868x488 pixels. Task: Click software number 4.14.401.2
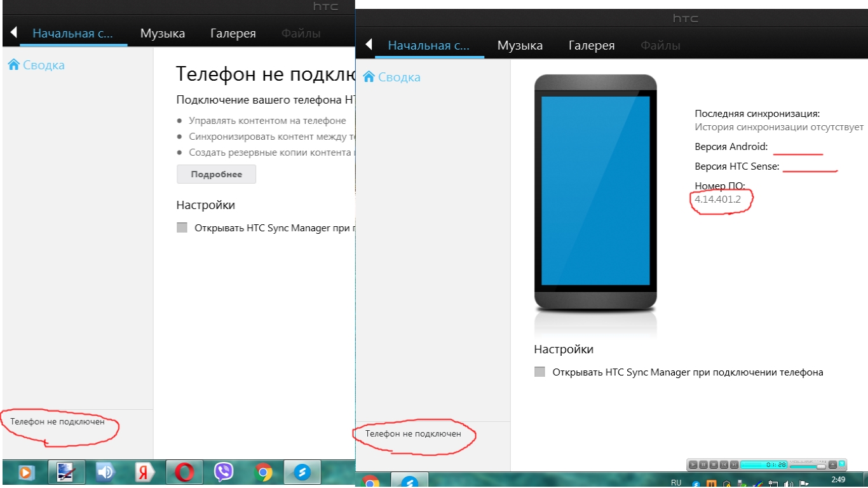pos(717,199)
